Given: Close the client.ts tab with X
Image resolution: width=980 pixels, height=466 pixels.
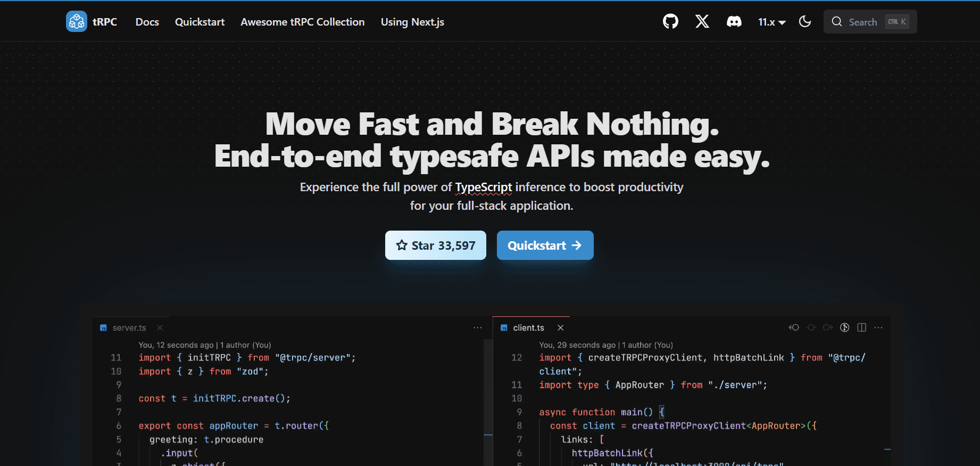Looking at the screenshot, I should tap(560, 328).
